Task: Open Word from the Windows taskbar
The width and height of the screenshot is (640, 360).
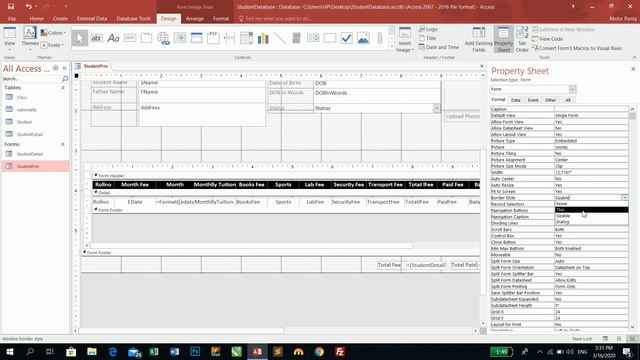Action: (174, 351)
